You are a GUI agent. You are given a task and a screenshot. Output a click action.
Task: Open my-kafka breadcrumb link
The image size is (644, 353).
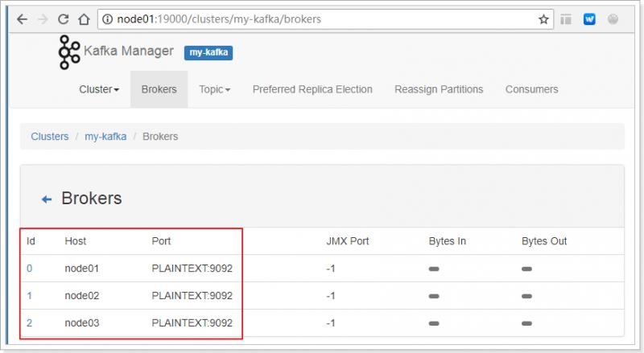105,137
